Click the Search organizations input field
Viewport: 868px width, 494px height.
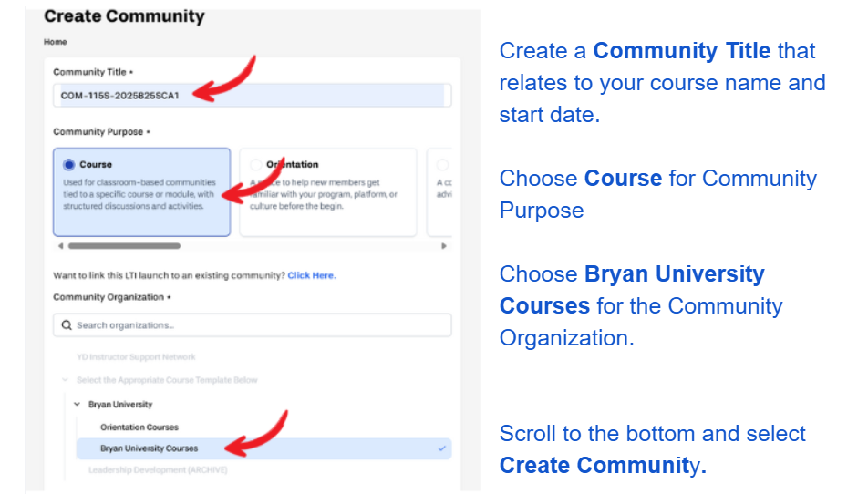pyautogui.click(x=253, y=325)
